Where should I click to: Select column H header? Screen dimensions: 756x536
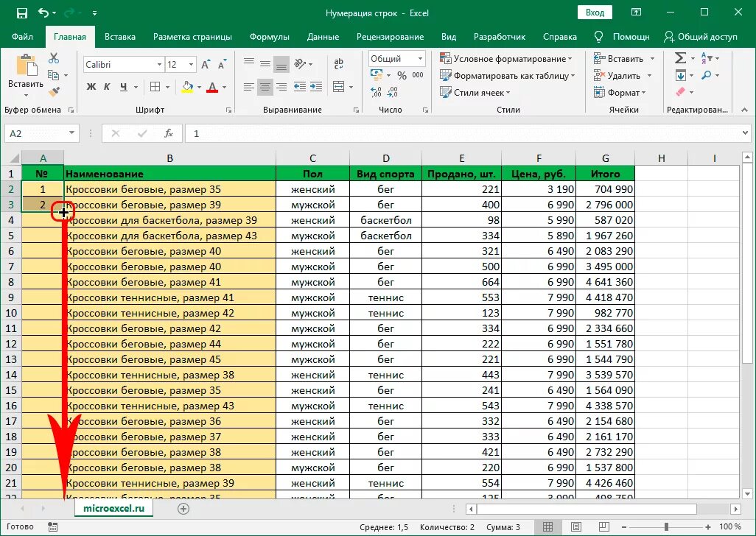point(661,158)
